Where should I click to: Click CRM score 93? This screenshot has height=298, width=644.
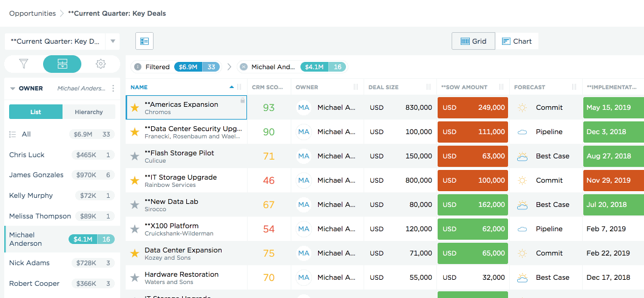pos(269,107)
